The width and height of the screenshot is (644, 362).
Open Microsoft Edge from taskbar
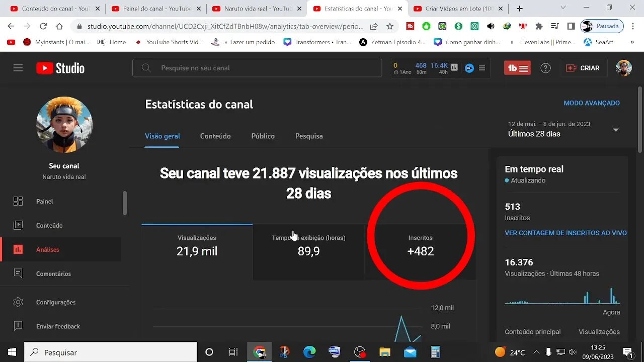[309, 352]
